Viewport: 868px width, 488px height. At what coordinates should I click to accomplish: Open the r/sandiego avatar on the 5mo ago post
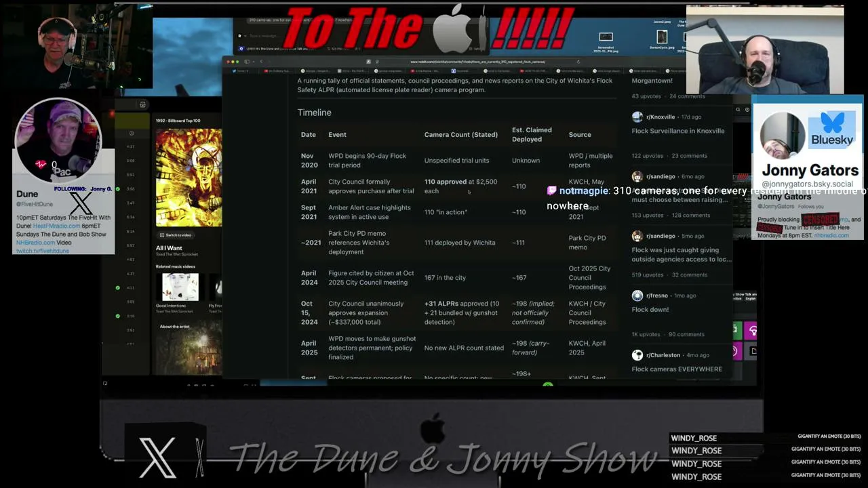click(637, 236)
